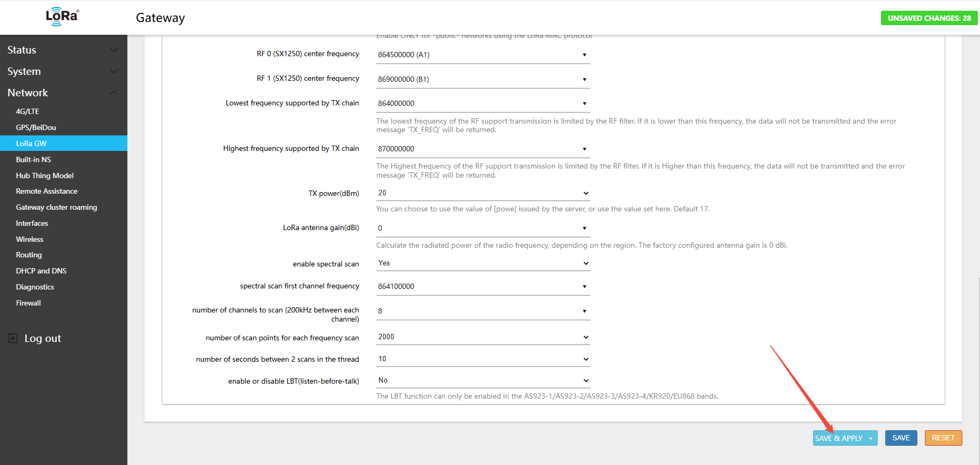This screenshot has width=980, height=465.
Task: Select Gateway cluster roaming menu item
Action: pyautogui.click(x=56, y=207)
